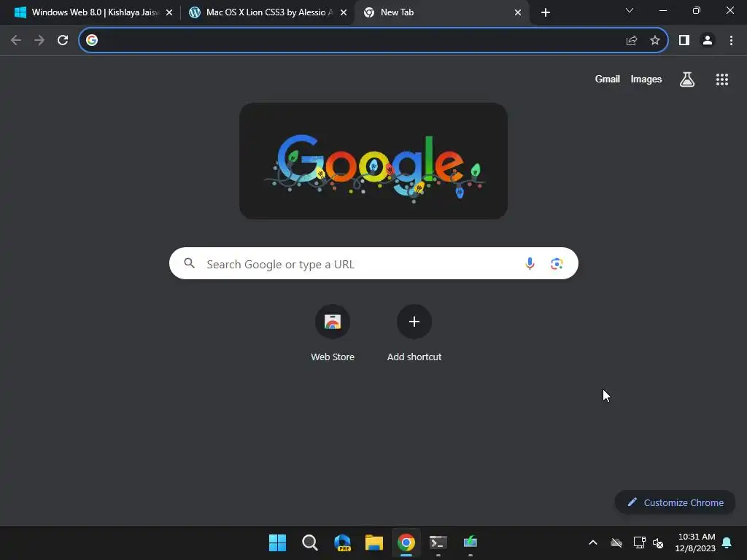Go back with the browser back arrow

point(16,41)
